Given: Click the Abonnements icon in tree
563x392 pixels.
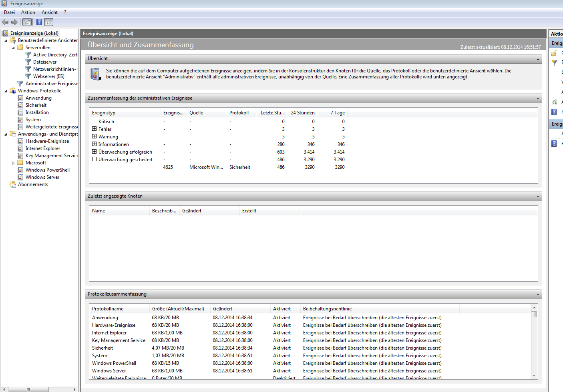Looking at the screenshot, I should click(x=13, y=184).
